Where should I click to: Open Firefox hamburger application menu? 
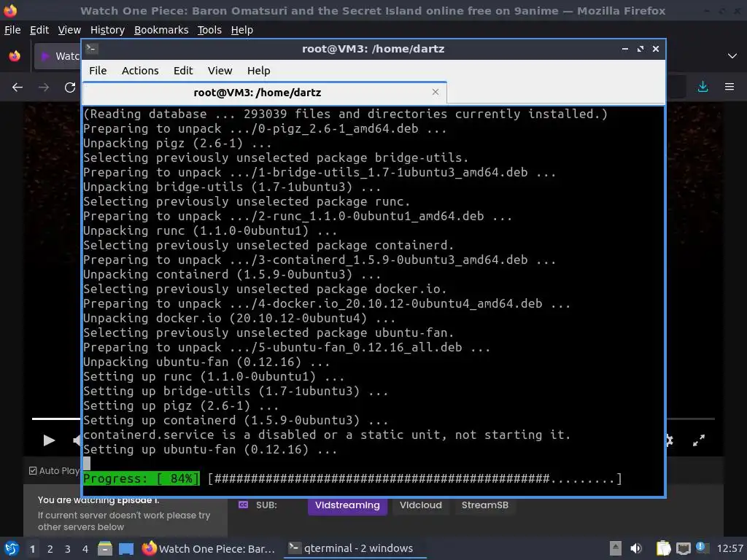(x=729, y=87)
